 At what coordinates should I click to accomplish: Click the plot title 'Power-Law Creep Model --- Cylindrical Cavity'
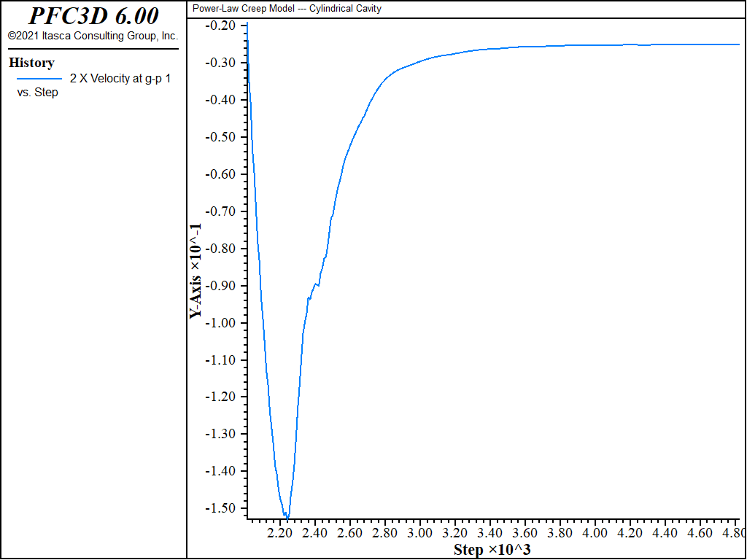(x=287, y=9)
